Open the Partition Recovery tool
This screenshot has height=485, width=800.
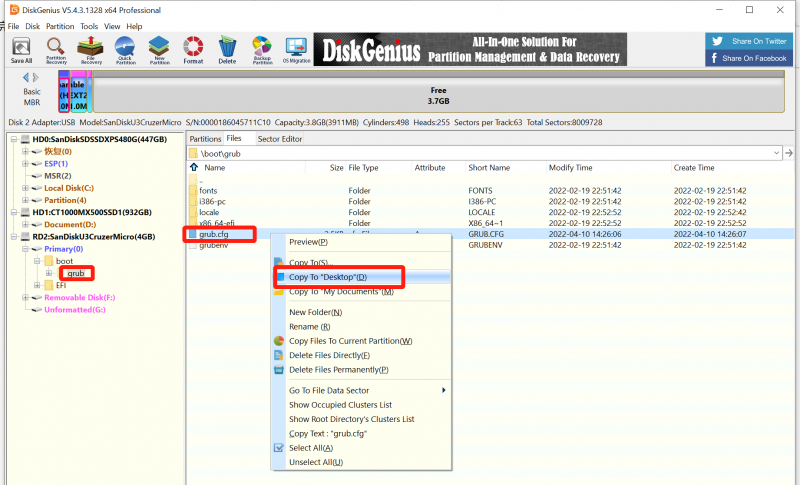pyautogui.click(x=56, y=50)
